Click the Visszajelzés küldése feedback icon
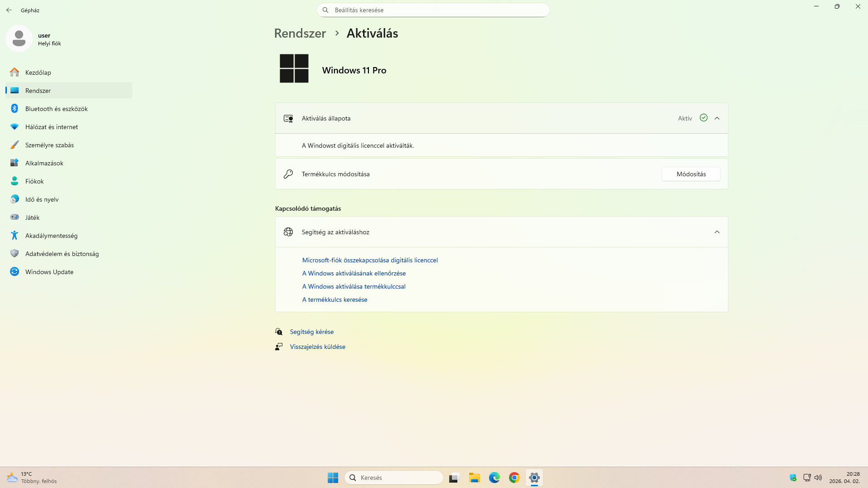 pyautogui.click(x=279, y=347)
